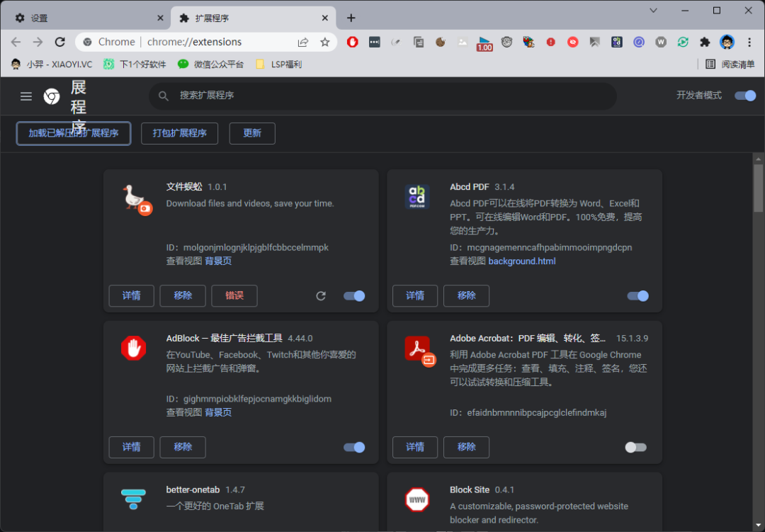Go forward with browser forward arrow
Image resolution: width=765 pixels, height=532 pixels.
coord(38,42)
